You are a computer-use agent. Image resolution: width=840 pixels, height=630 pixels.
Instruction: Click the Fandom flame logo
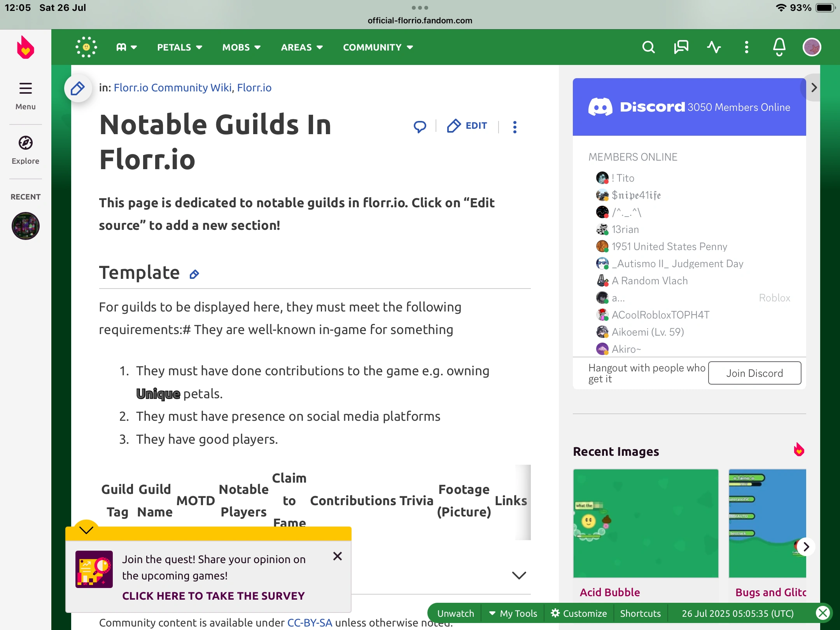pos(26,47)
